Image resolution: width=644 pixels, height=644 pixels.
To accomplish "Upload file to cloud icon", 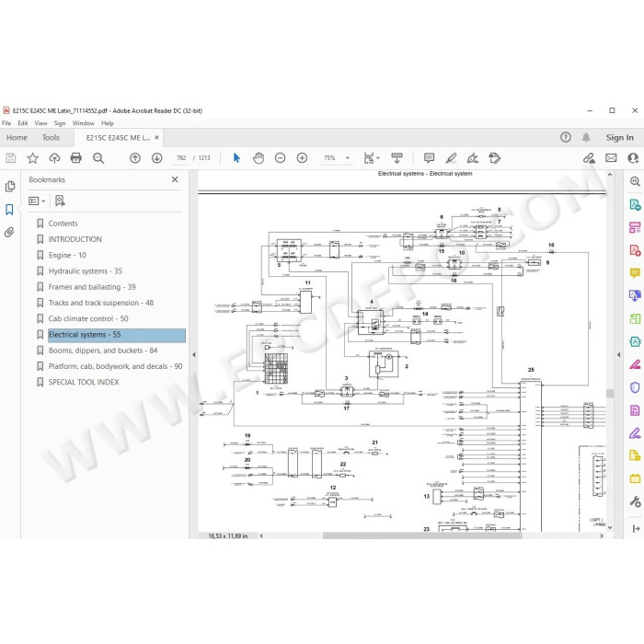I will [x=54, y=158].
